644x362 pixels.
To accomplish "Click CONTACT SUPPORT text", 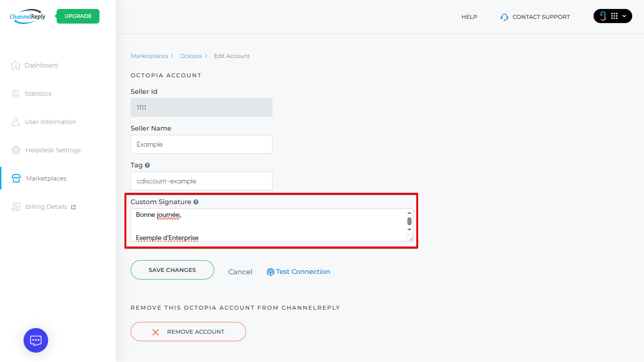I will coord(541,16).
